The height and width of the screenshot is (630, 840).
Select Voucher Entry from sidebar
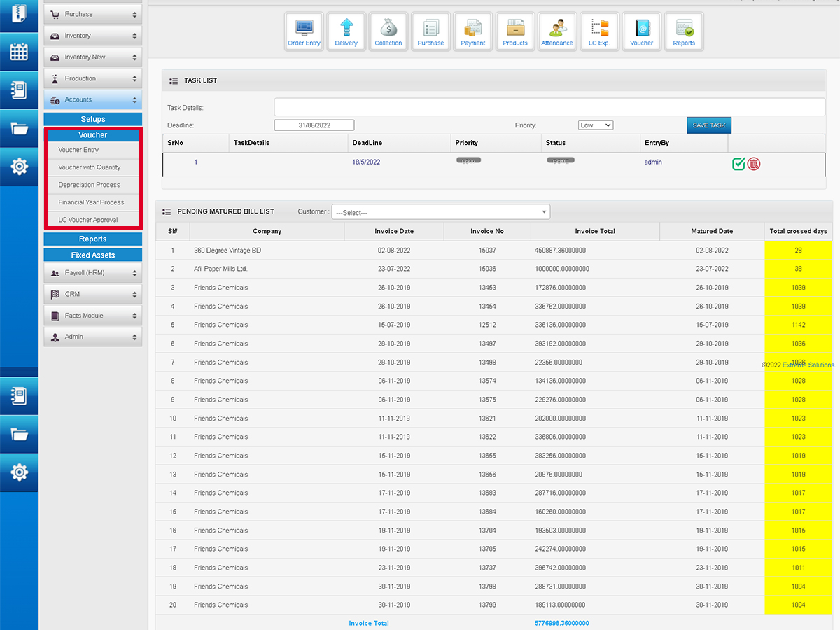(x=78, y=150)
